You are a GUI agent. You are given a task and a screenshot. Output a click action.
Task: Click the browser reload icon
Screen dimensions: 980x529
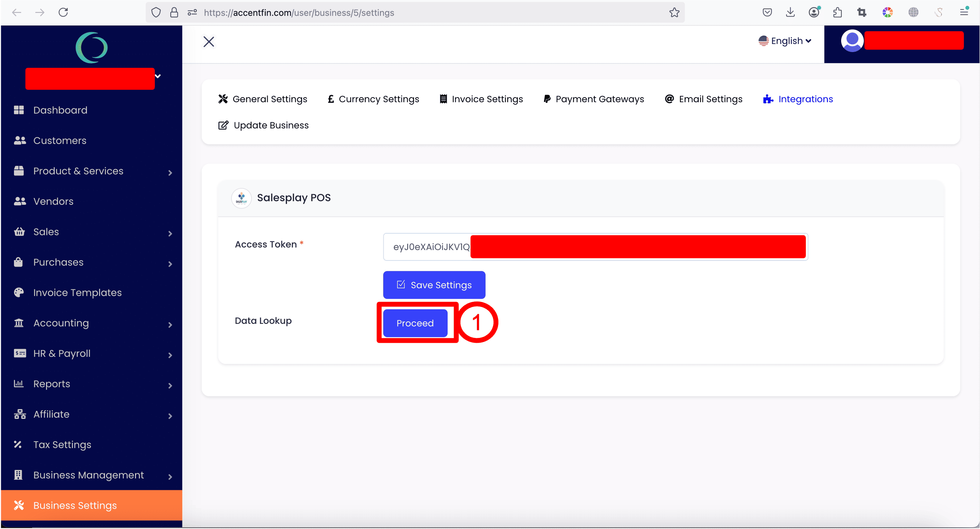tap(63, 13)
